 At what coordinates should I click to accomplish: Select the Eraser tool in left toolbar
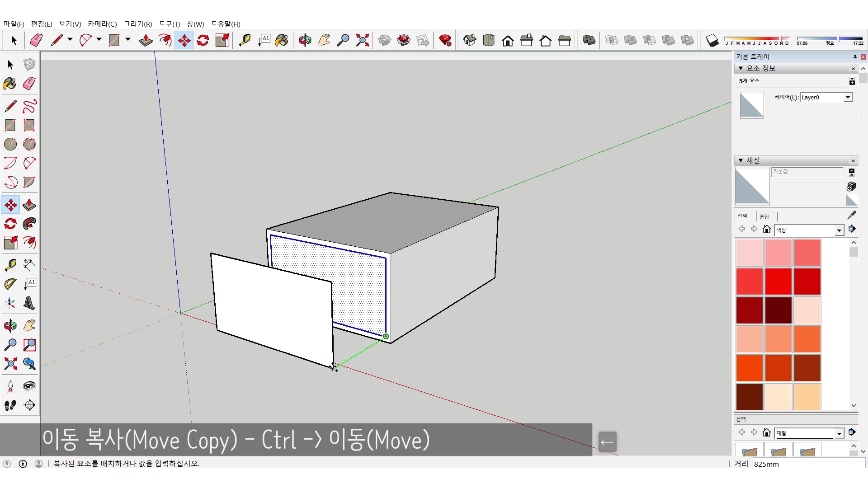click(x=29, y=84)
